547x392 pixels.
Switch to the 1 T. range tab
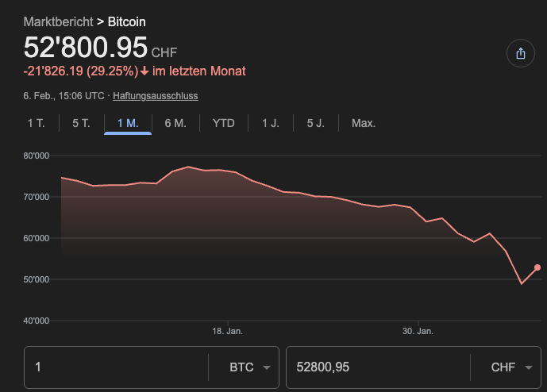coord(36,123)
